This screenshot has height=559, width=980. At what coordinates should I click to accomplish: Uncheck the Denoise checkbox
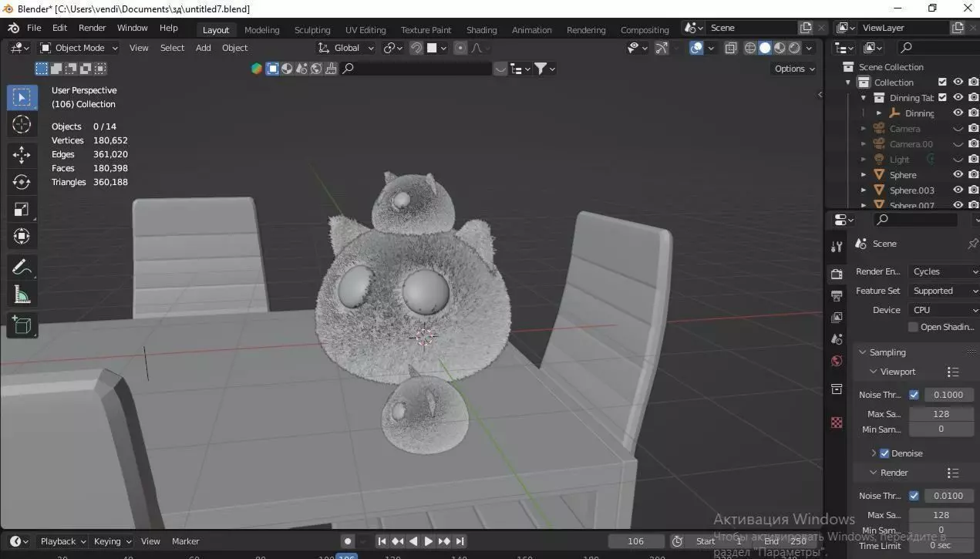click(x=884, y=453)
